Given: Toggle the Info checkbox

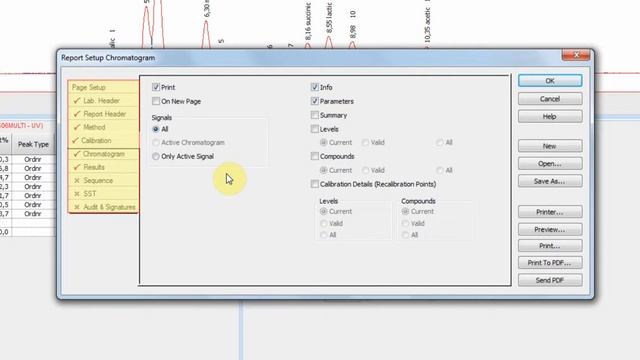Looking at the screenshot, I should 315,87.
